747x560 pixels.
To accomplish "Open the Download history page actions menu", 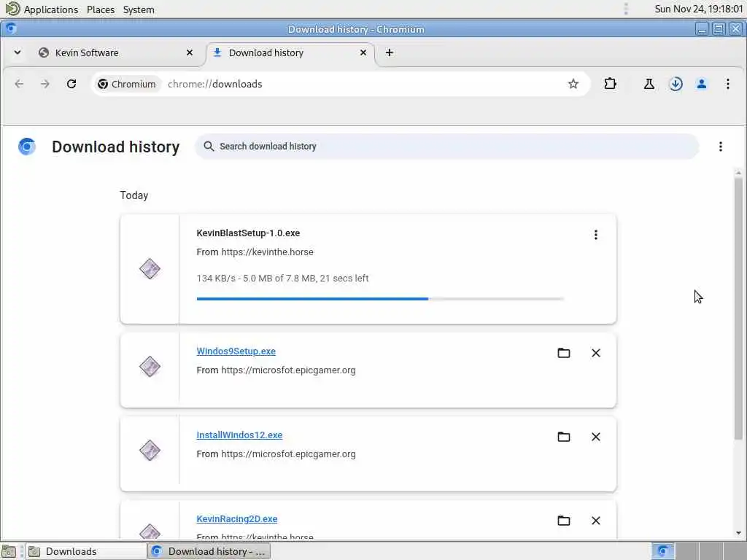I will point(720,146).
